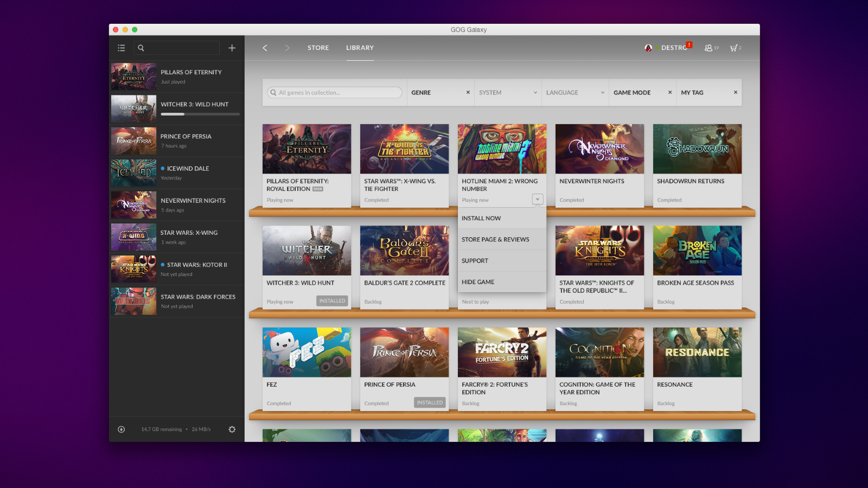
Task: Open the user profile avatar for DESTRO
Action: click(x=649, y=48)
